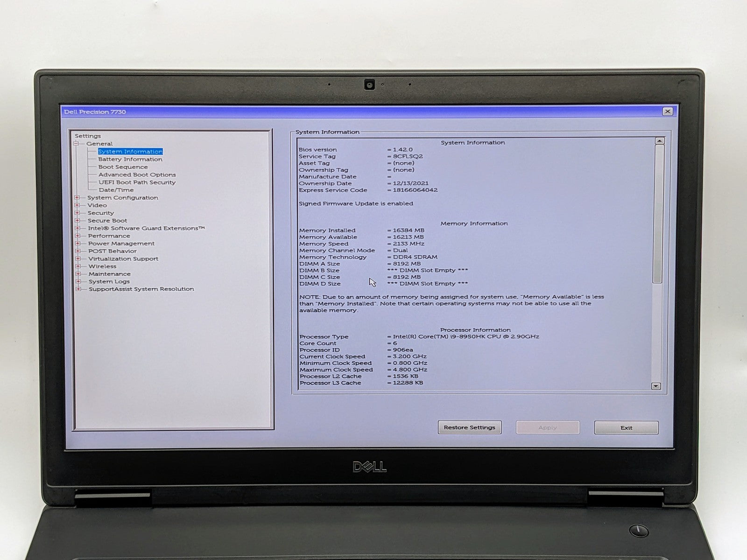The image size is (747, 560).
Task: Click Memory Installed value 16384 MB
Action: coord(409,231)
